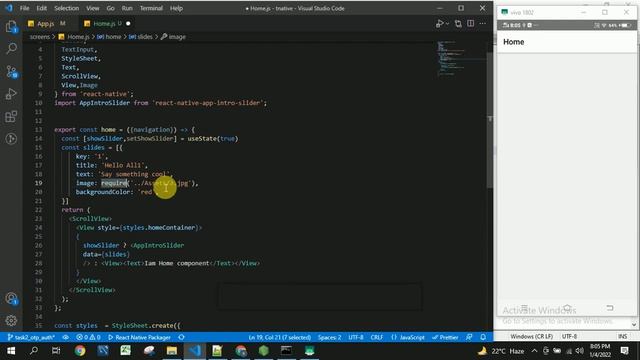The height and width of the screenshot is (360, 640).
Task: Open the errors and warnings count
Action: [88, 337]
